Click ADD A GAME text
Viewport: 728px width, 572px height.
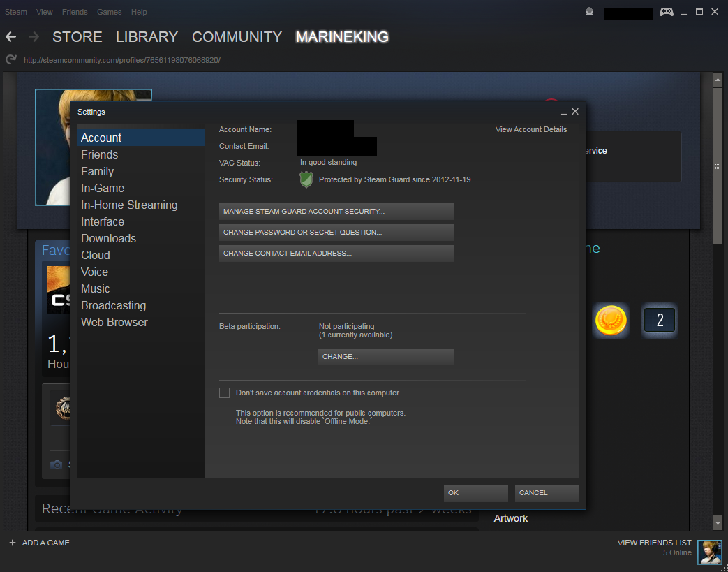pyautogui.click(x=49, y=543)
